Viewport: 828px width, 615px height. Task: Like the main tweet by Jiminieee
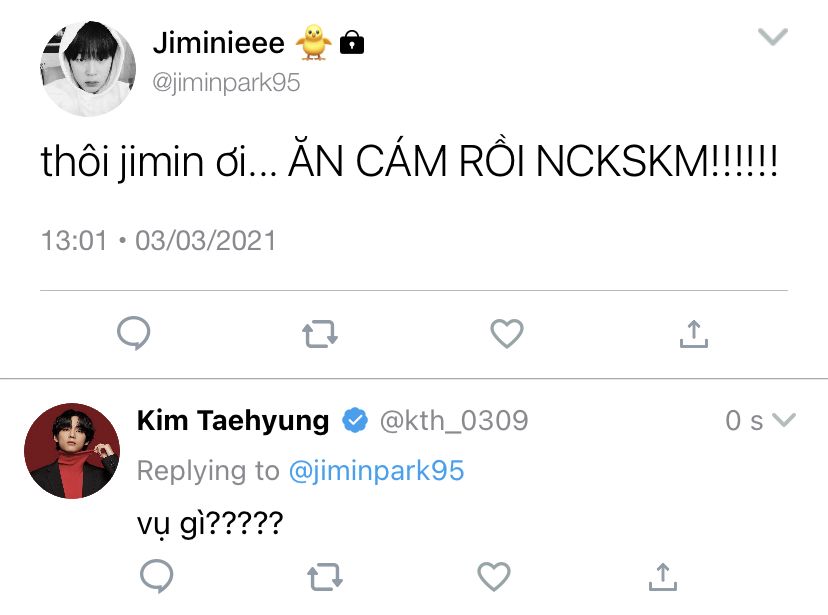tap(507, 334)
